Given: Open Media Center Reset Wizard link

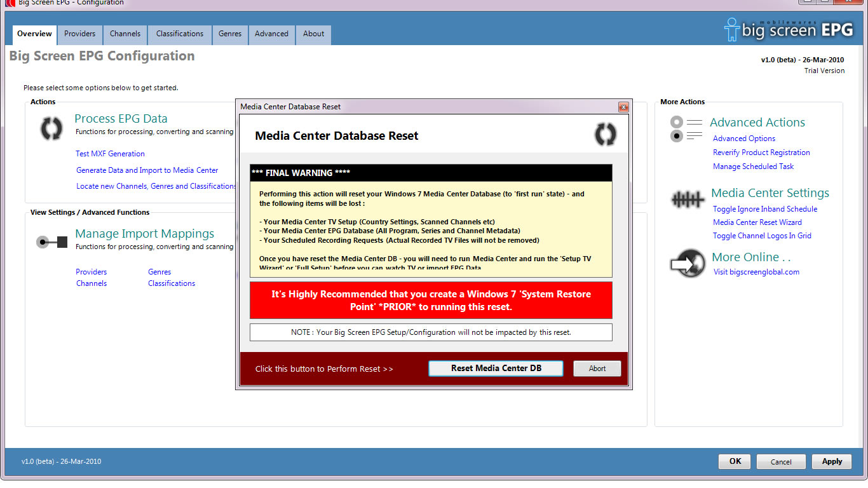Looking at the screenshot, I should pos(757,222).
